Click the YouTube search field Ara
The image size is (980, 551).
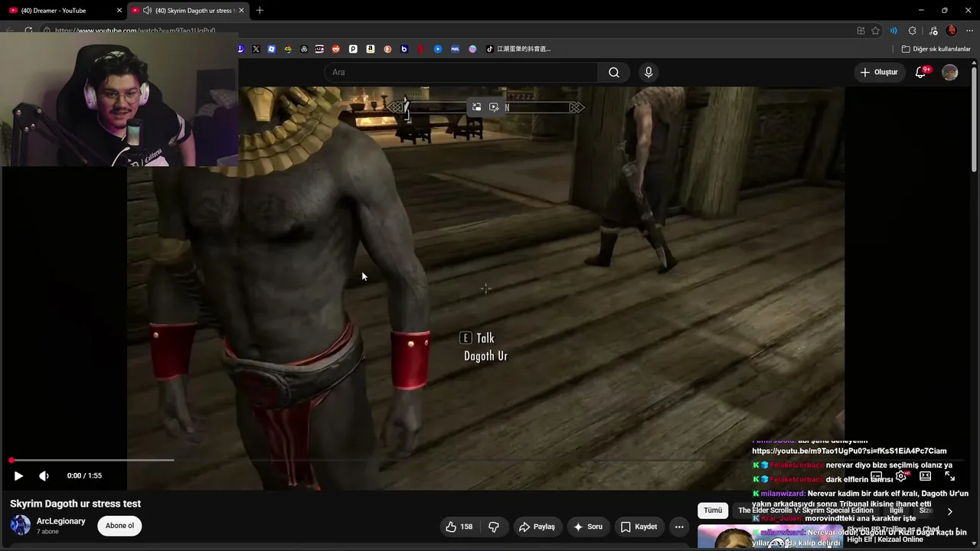(461, 72)
